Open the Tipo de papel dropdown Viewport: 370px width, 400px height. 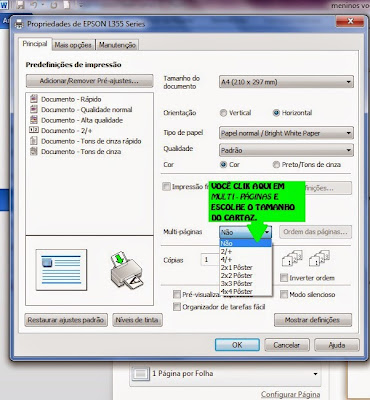click(x=286, y=133)
